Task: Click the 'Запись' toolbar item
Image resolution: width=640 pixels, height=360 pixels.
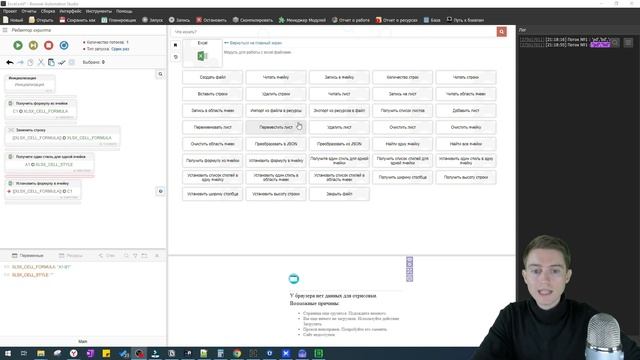Action: 179,20
